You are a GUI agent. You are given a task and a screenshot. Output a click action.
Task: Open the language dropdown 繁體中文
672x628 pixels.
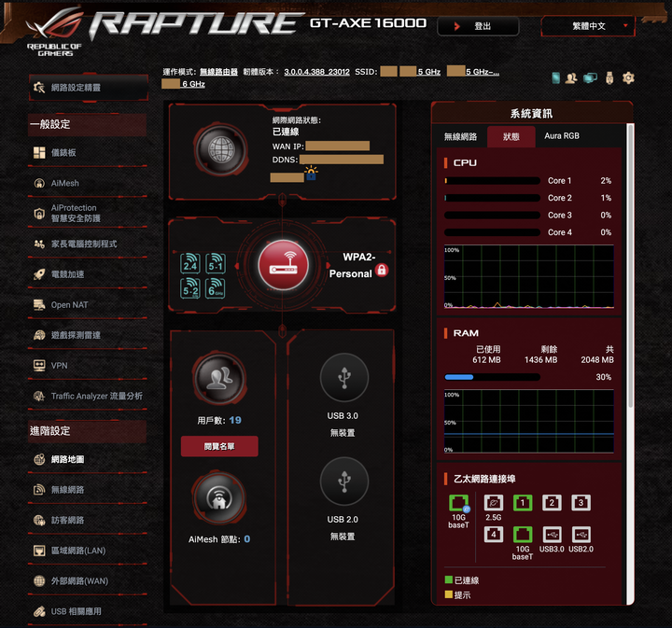(588, 26)
